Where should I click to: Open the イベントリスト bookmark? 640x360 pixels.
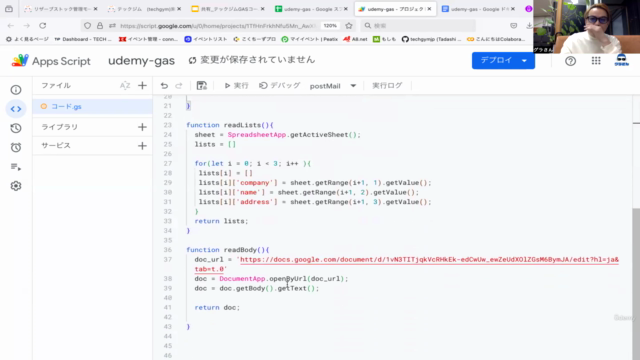pyautogui.click(x=206, y=39)
